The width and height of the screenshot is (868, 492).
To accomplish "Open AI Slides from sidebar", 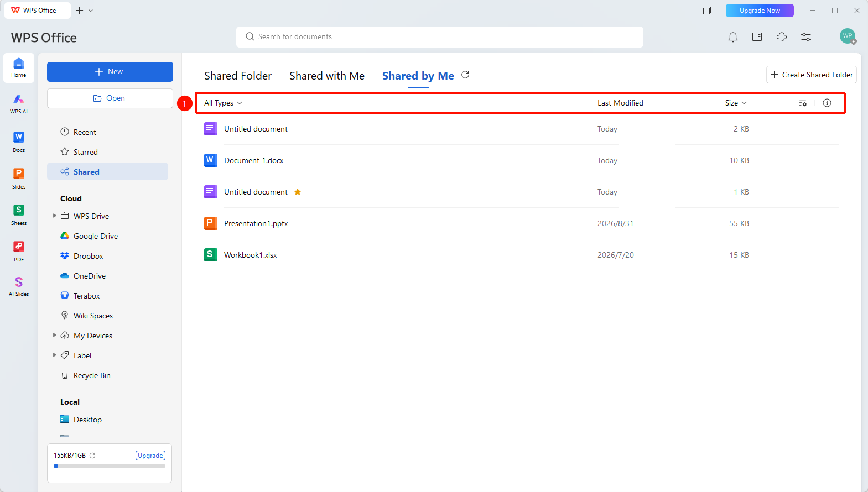I will [19, 286].
